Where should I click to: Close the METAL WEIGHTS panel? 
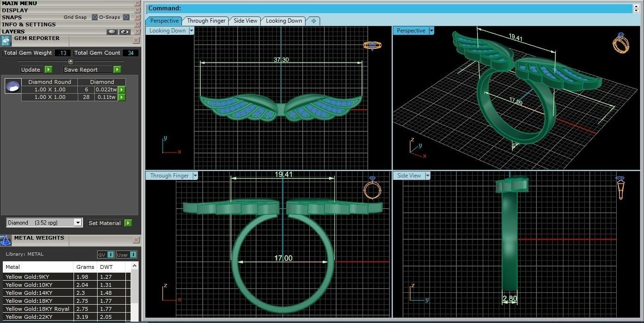tap(136, 240)
